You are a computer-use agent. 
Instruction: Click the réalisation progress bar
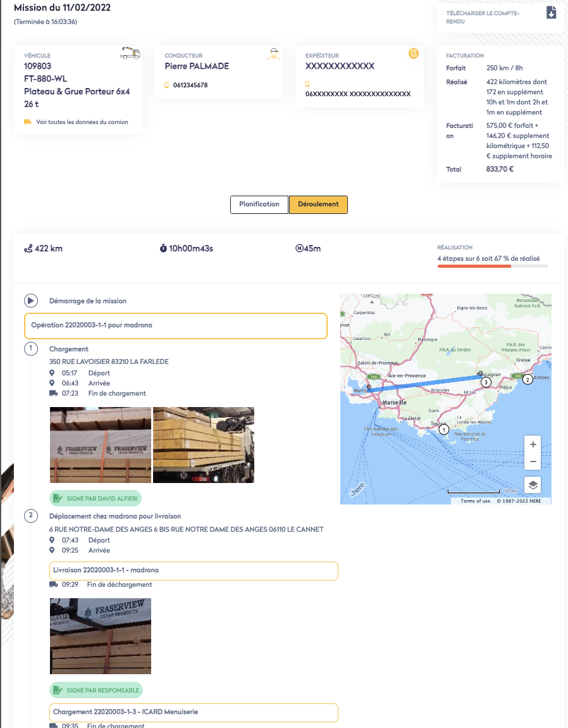coord(492,267)
